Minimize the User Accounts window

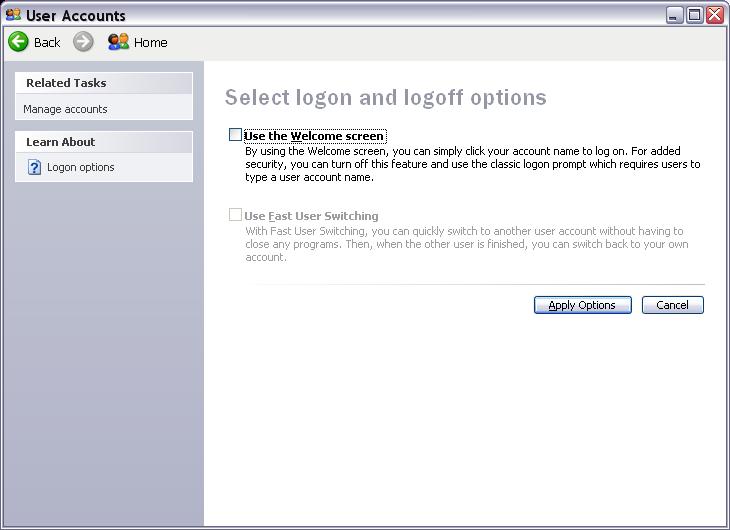[x=673, y=15]
